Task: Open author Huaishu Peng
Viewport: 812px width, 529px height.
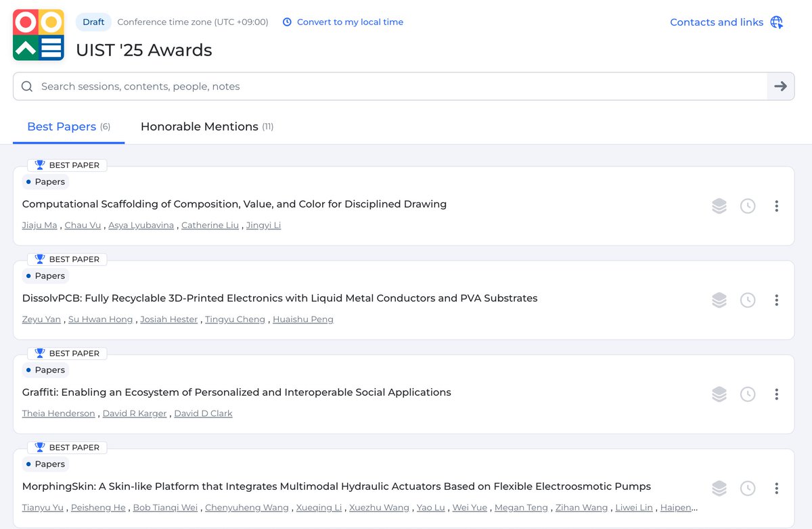Action: (303, 319)
